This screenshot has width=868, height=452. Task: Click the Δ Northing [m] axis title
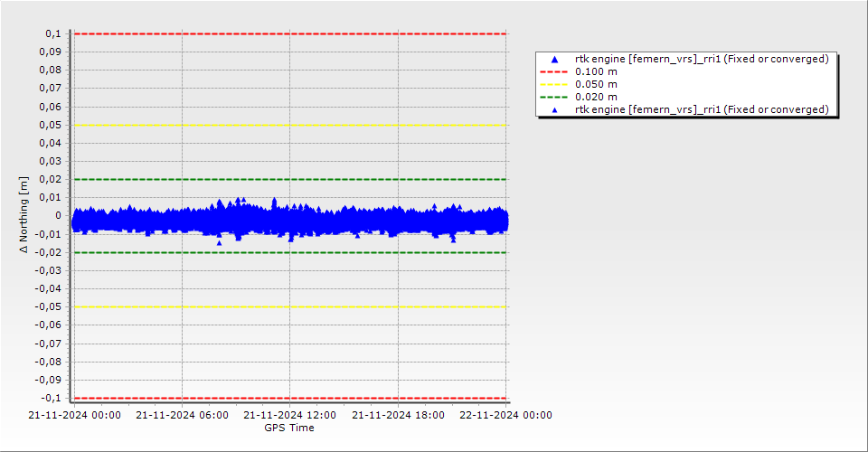pyautogui.click(x=24, y=215)
